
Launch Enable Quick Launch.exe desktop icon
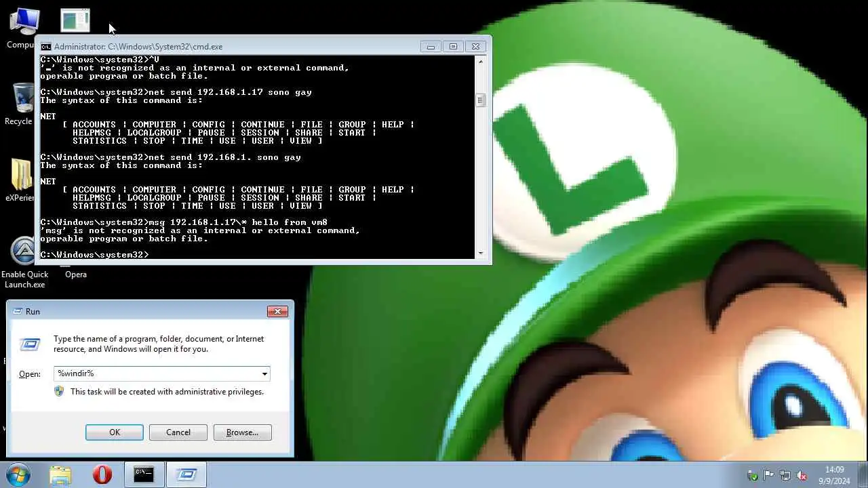click(24, 263)
